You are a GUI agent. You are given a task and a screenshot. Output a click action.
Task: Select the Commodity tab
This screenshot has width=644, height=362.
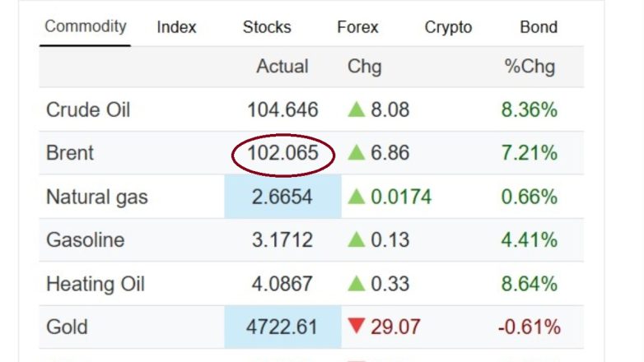click(86, 26)
